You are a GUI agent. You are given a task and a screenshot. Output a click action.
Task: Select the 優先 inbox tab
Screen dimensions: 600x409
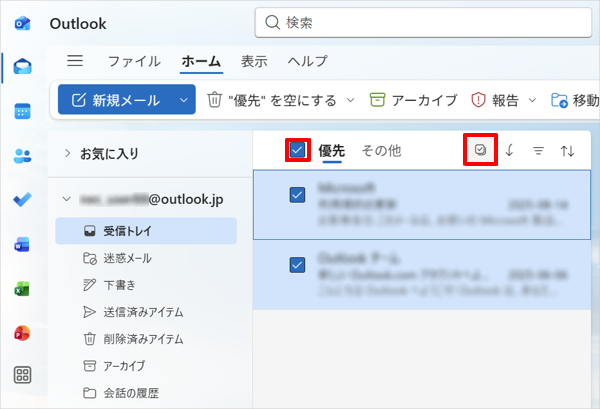332,151
